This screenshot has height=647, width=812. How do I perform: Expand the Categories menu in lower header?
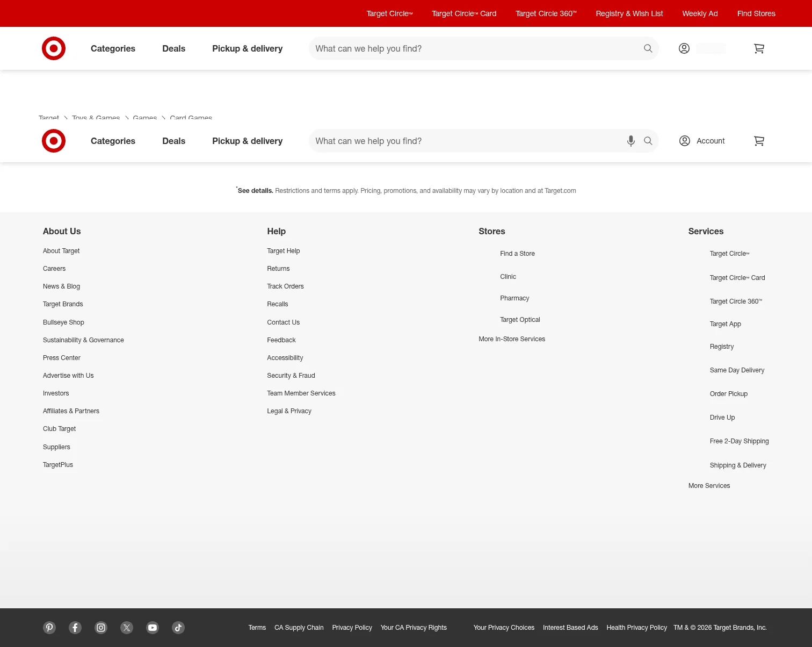click(x=113, y=141)
